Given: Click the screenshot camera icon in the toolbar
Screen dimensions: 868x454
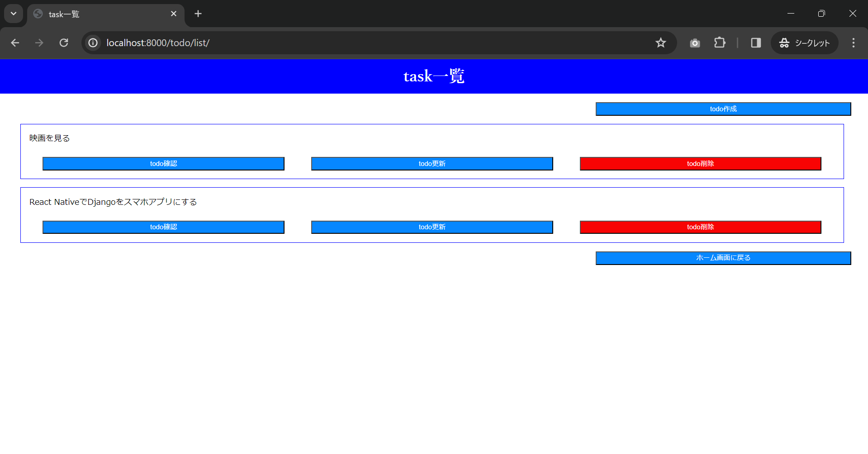Looking at the screenshot, I should (695, 43).
